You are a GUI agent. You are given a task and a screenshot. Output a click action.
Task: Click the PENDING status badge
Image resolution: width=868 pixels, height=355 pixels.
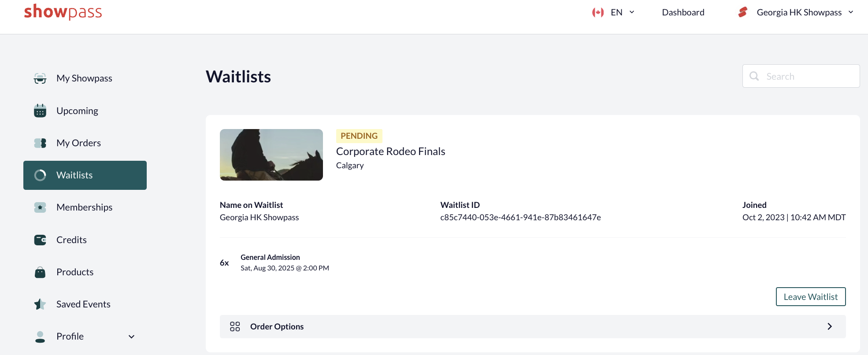359,136
